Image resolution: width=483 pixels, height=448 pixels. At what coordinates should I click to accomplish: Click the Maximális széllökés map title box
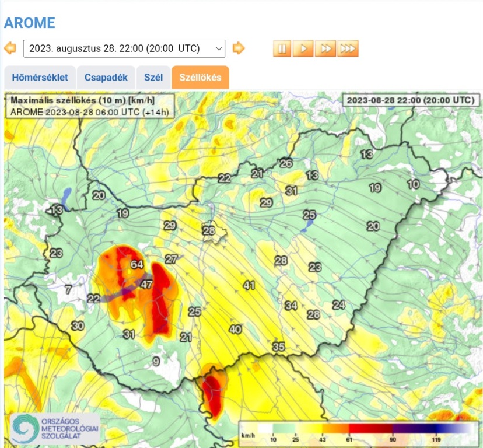[x=90, y=106]
